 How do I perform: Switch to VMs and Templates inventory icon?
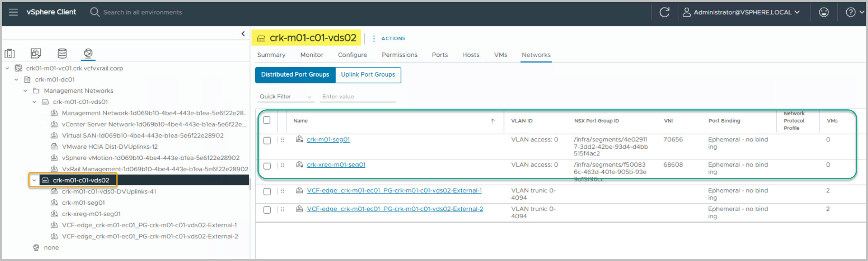tap(36, 53)
